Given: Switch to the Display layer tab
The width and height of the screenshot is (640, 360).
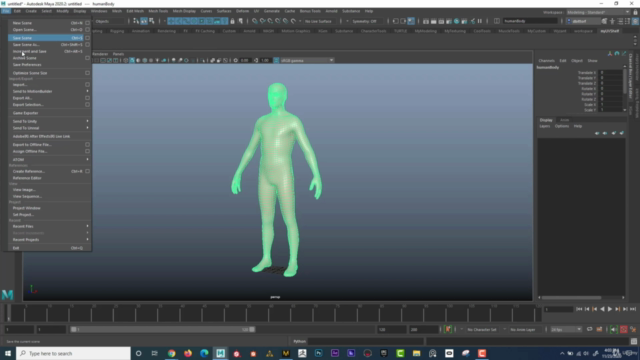Looking at the screenshot, I should point(546,120).
